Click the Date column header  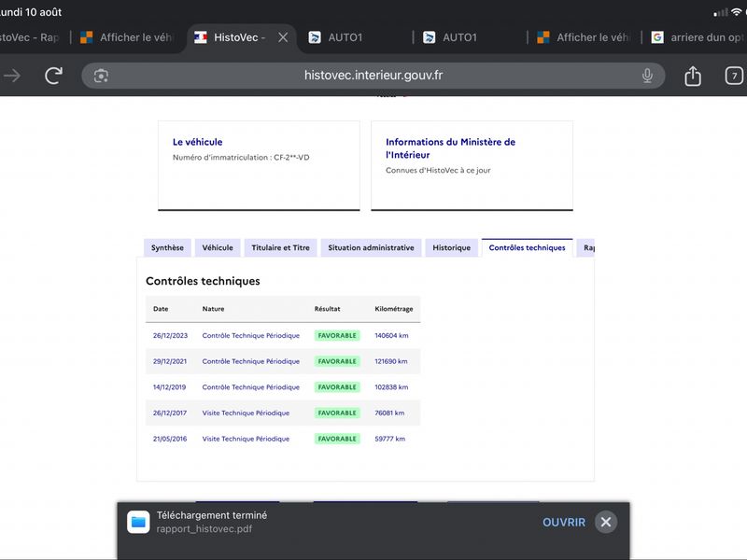[161, 309]
